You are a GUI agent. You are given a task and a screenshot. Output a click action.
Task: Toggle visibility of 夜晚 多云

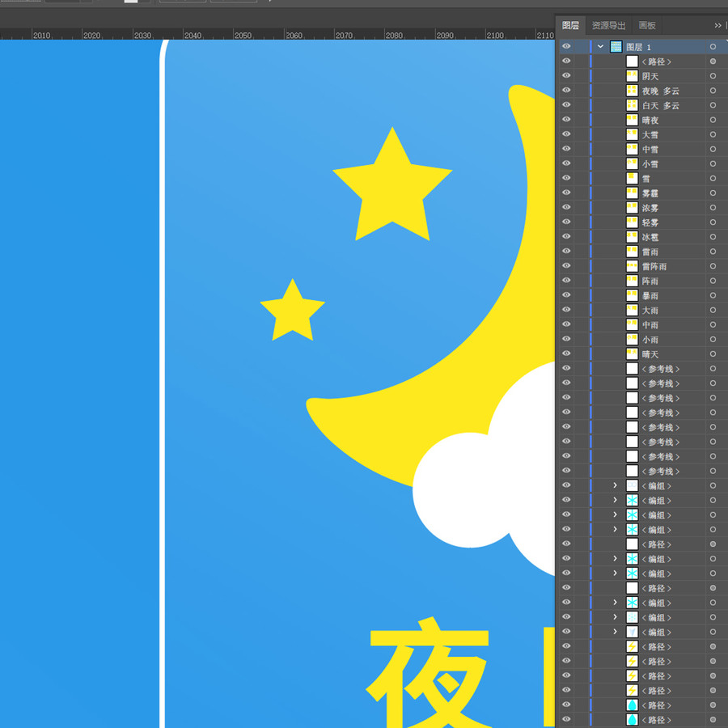tap(566, 91)
